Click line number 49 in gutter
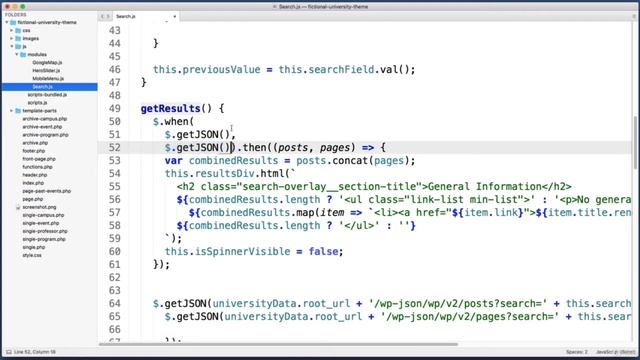This screenshot has width=640, height=360. tap(115, 109)
